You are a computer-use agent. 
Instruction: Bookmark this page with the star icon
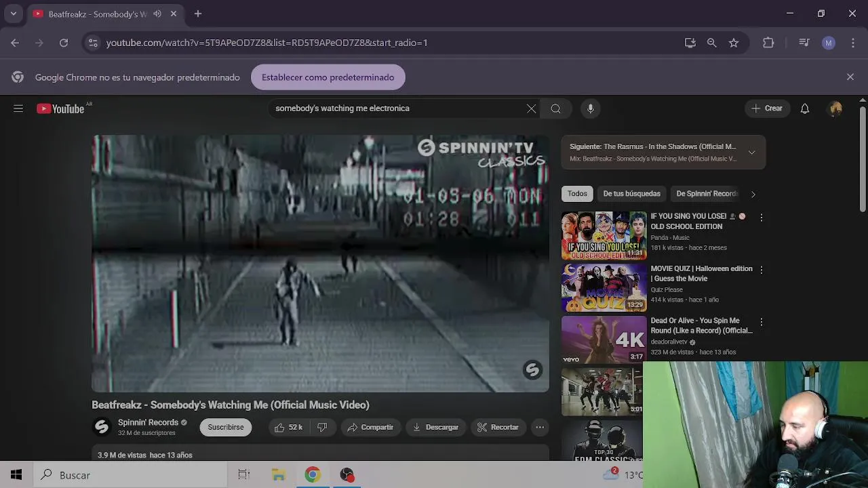[x=734, y=43]
